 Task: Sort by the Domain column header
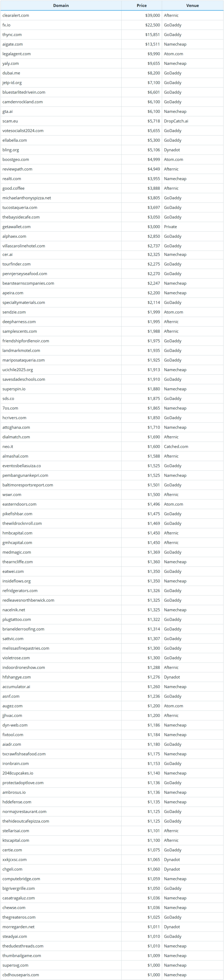pyautogui.click(x=61, y=5)
